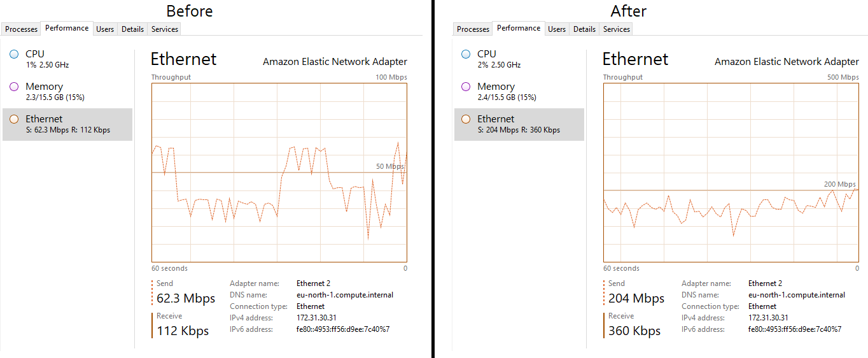
Task: Select the Ethernet 62.3 Mbps sidebar entry
Action: pos(67,124)
